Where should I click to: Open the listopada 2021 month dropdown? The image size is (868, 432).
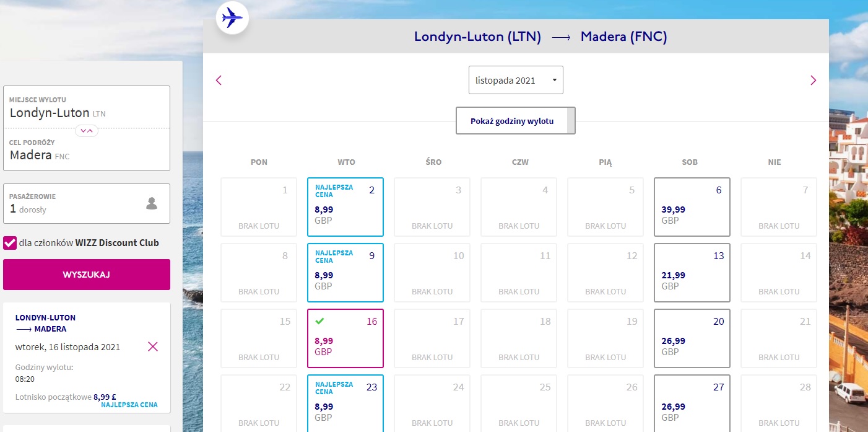click(x=516, y=80)
